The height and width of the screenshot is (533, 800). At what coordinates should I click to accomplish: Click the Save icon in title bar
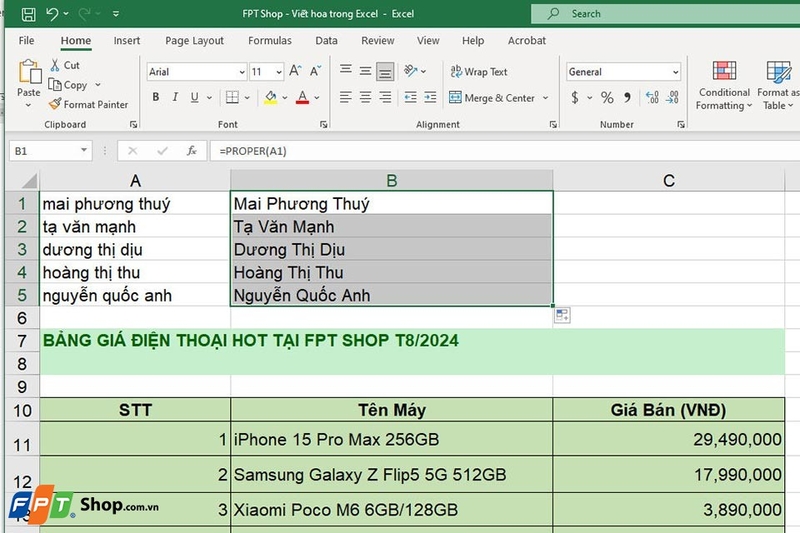[28, 14]
